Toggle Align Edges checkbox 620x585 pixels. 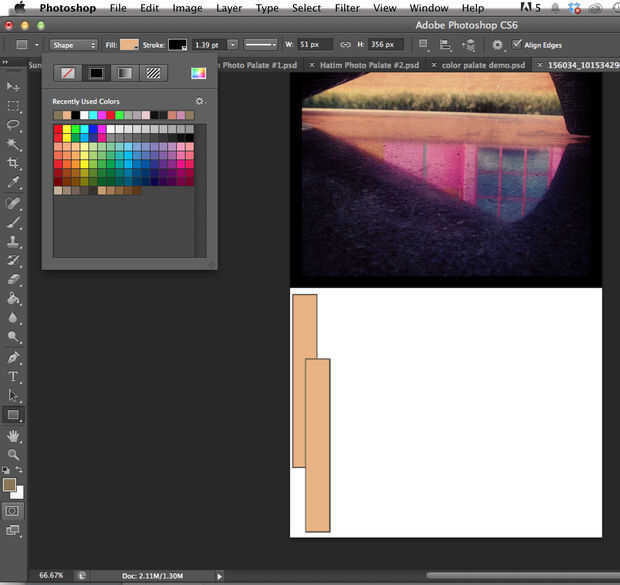click(x=516, y=44)
